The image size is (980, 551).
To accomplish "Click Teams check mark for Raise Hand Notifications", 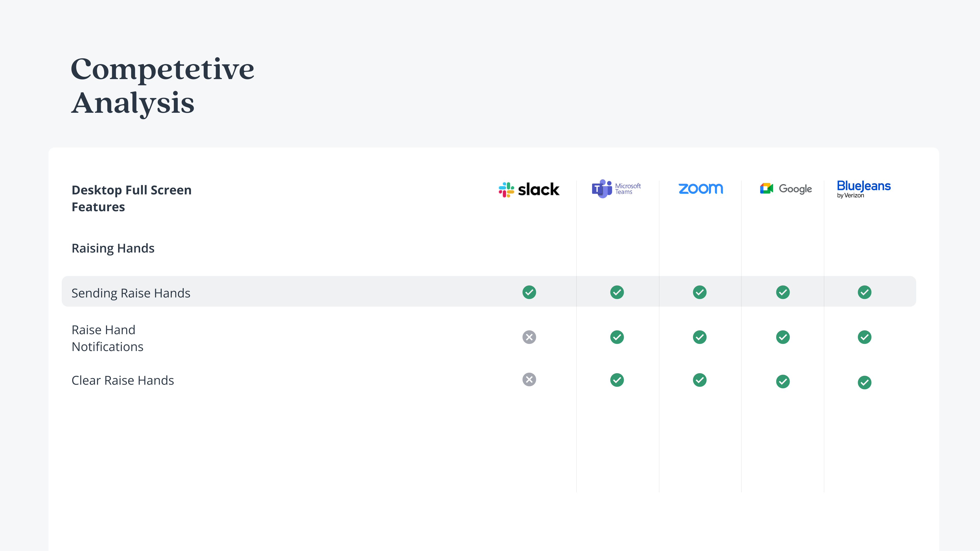I will point(617,337).
